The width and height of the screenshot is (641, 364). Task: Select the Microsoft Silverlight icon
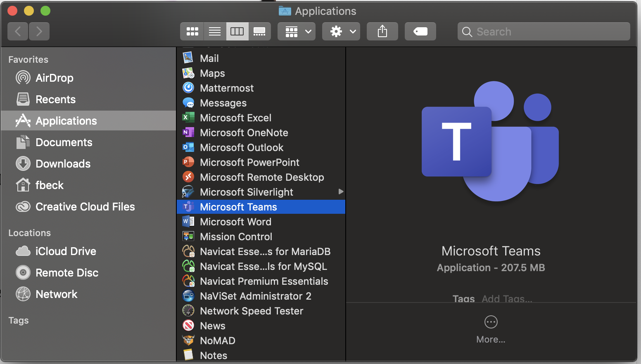point(188,191)
